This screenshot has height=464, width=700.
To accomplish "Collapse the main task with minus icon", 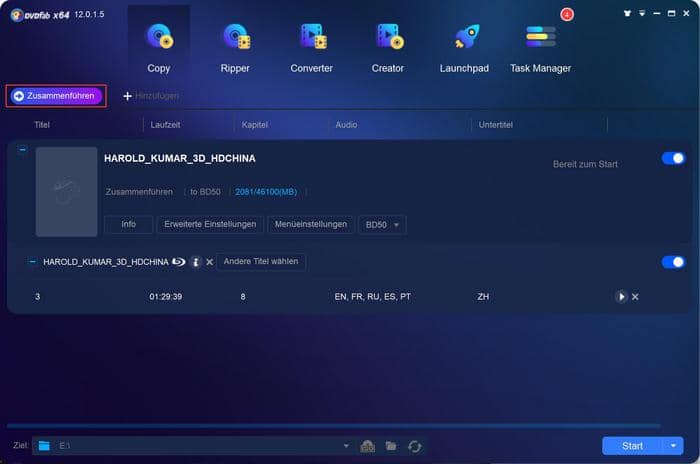I will [x=22, y=150].
